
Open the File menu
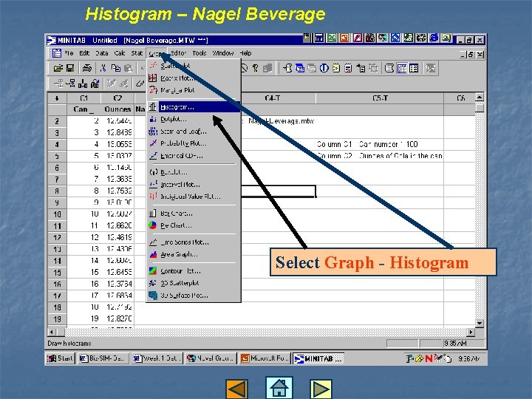pos(69,53)
